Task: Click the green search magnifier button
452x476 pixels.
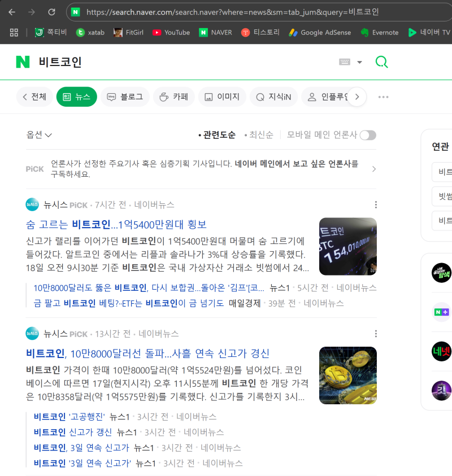Action: tap(381, 62)
